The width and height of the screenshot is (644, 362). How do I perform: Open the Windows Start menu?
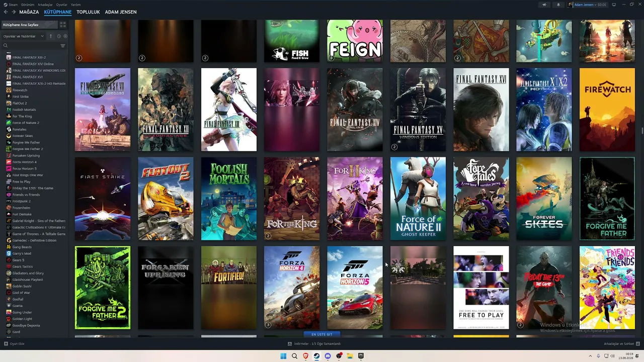[x=283, y=356]
